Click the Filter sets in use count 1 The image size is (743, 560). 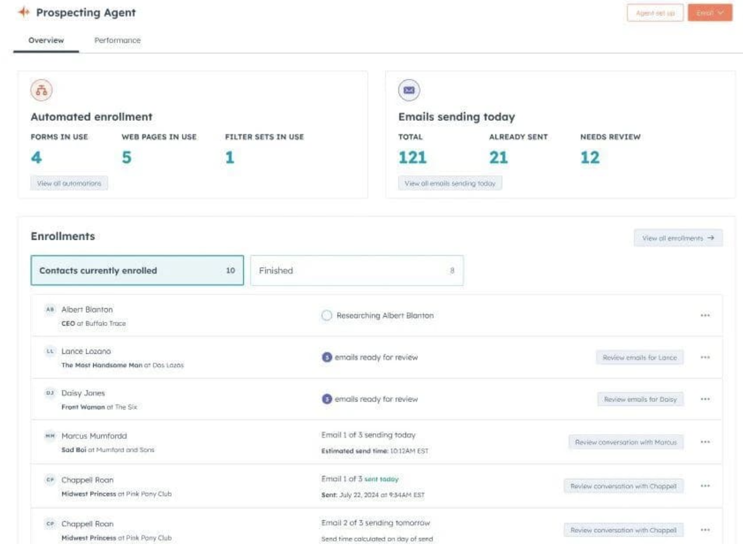point(230,158)
